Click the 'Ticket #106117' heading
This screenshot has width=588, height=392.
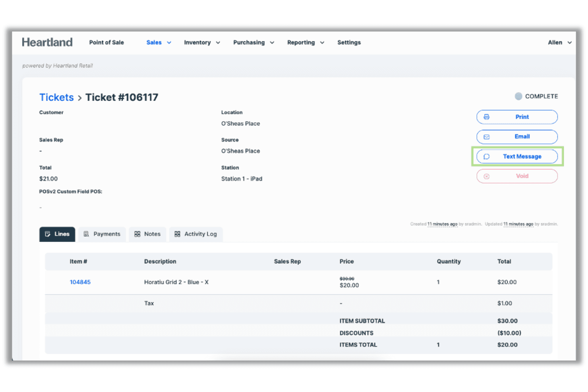tap(122, 97)
